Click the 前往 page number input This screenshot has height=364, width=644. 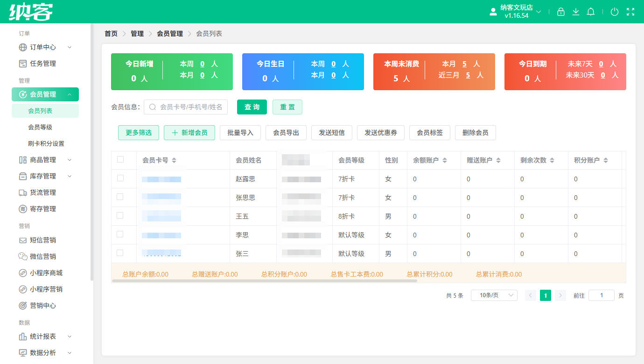[x=602, y=295]
